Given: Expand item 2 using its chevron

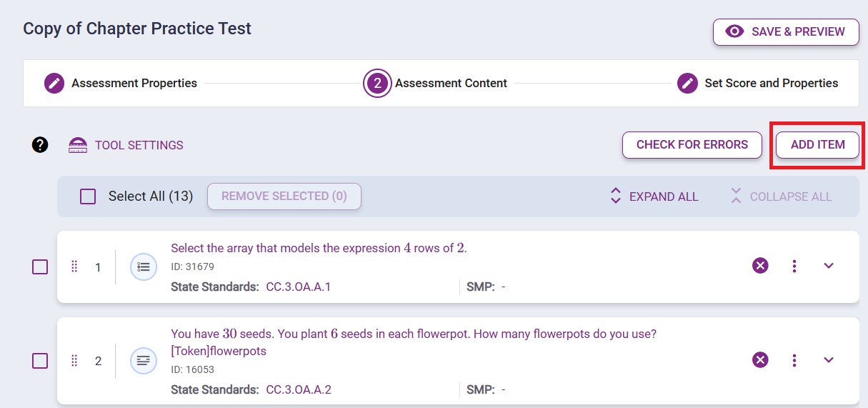Looking at the screenshot, I should 829,360.
